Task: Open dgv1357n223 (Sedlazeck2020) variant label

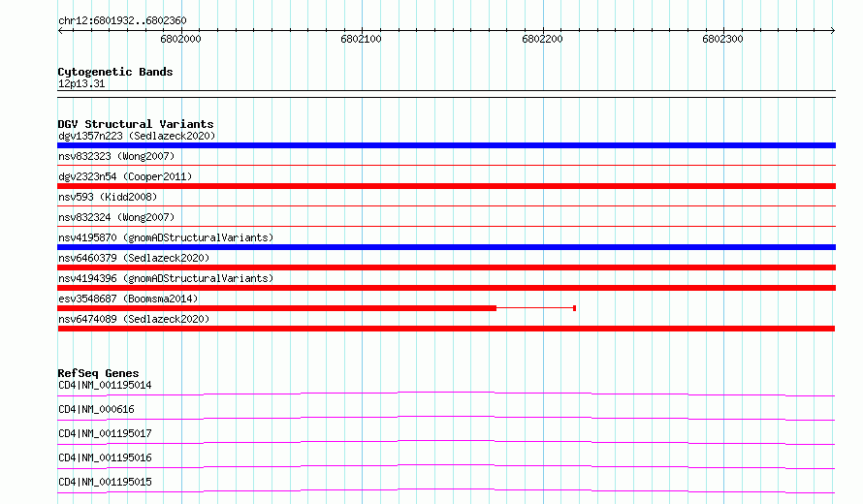Action: pyautogui.click(x=137, y=136)
